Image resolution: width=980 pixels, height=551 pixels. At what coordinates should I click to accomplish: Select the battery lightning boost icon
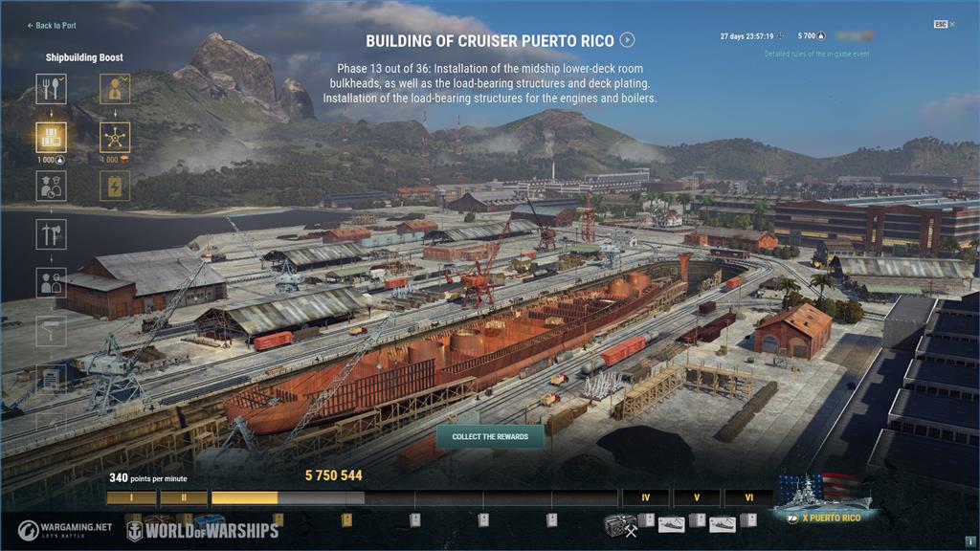pyautogui.click(x=115, y=187)
